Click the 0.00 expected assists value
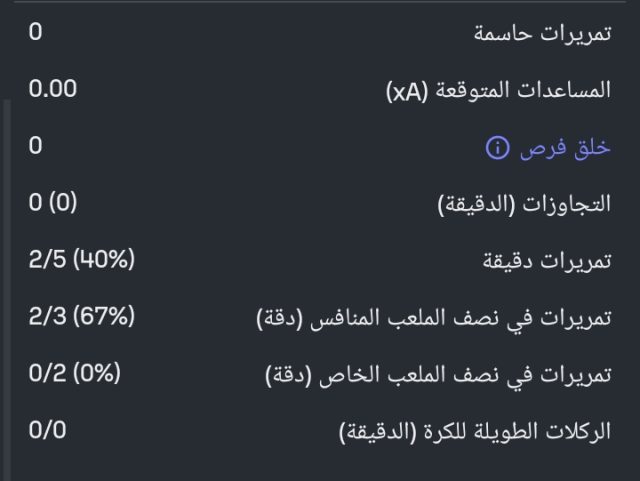 point(53,89)
